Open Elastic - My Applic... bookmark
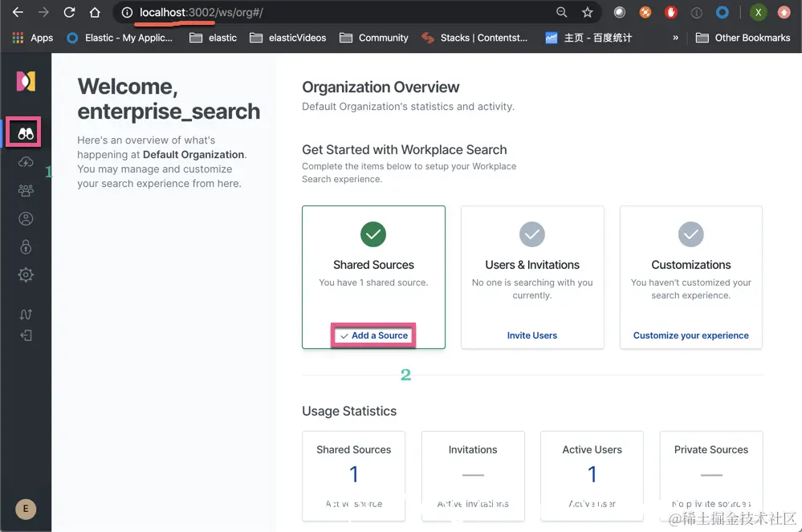This screenshot has width=802, height=532. pos(120,38)
